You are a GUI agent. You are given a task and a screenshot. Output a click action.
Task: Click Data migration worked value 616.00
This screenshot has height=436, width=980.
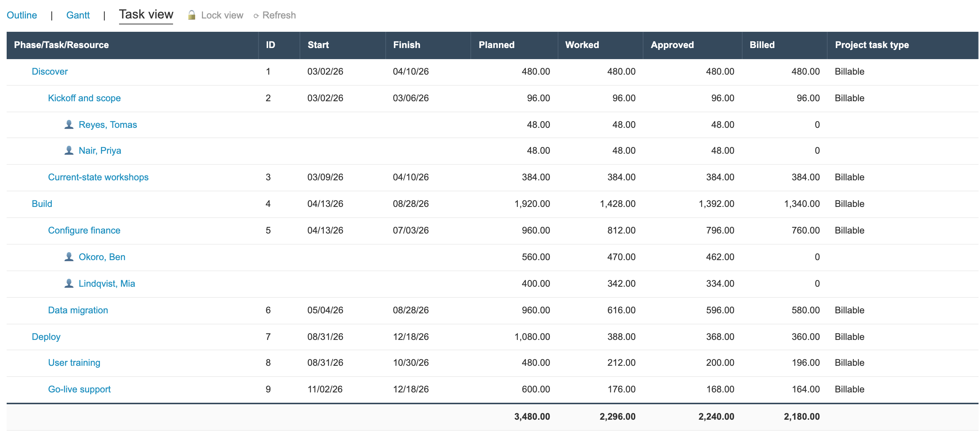point(621,310)
